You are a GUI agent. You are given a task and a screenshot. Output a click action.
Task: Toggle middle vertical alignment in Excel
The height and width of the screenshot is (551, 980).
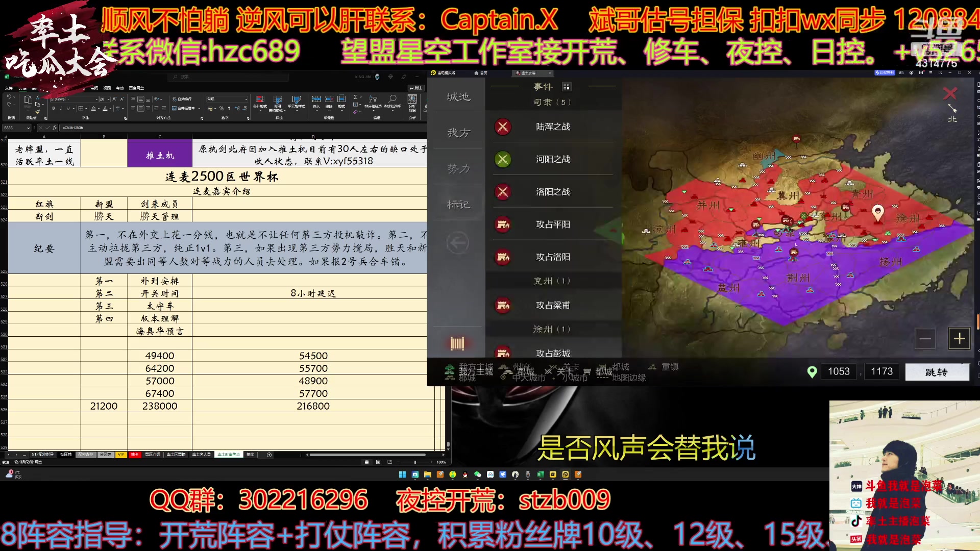pos(140,99)
